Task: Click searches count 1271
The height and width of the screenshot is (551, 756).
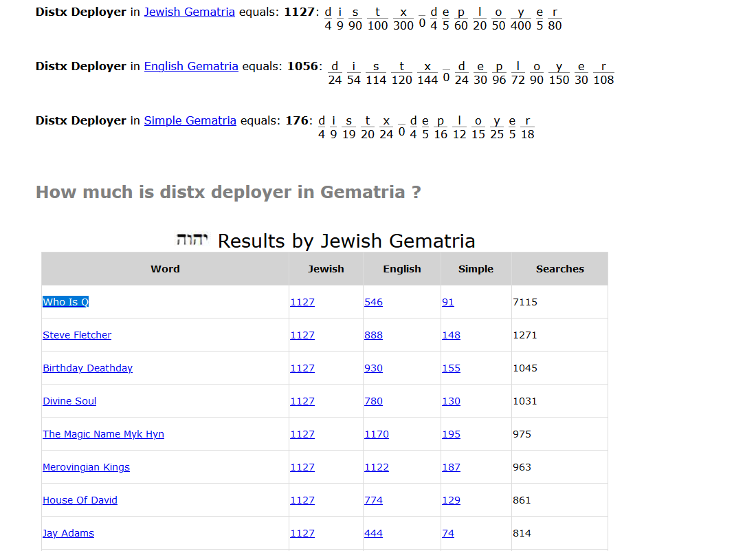Action: pyautogui.click(x=525, y=335)
